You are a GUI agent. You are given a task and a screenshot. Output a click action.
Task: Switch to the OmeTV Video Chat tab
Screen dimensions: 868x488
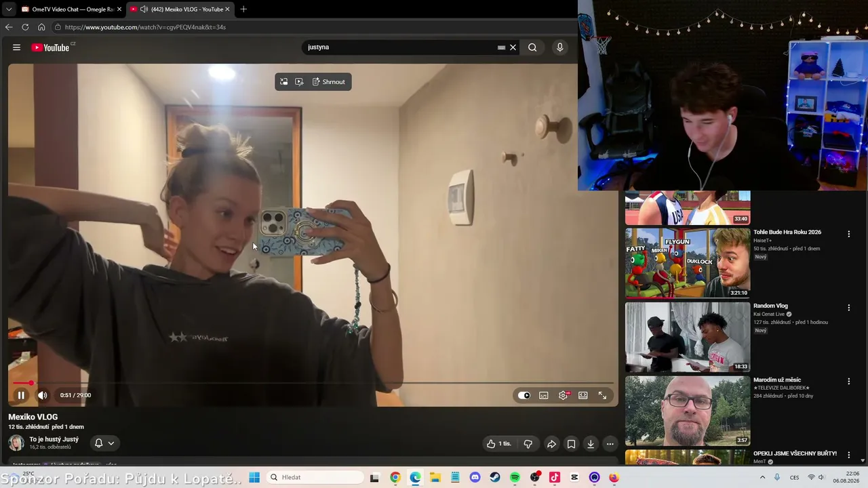coord(71,9)
